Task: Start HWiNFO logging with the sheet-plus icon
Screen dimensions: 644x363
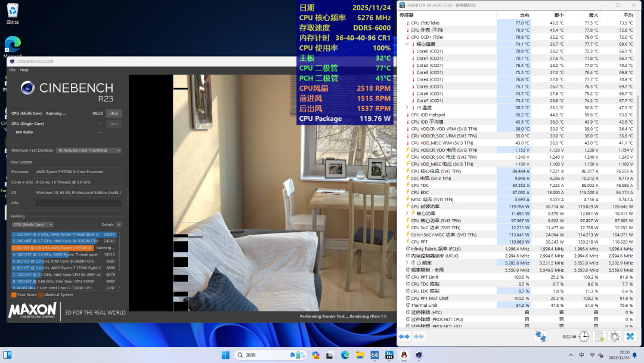Action: 599,336
